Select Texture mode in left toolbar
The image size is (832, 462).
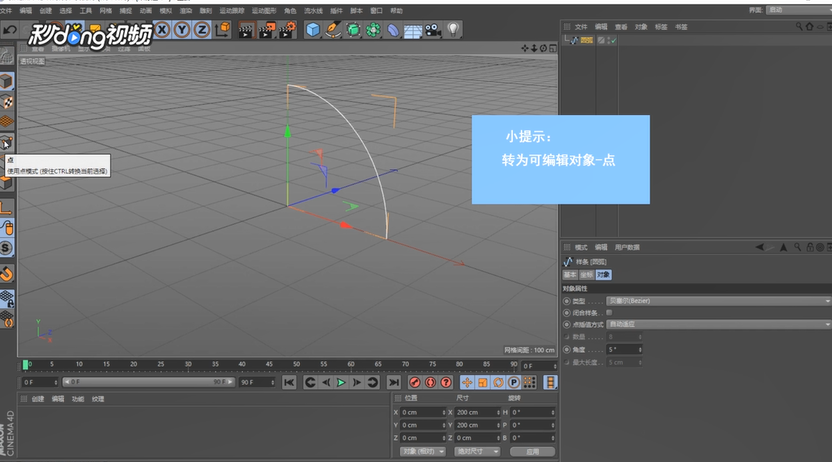6,102
